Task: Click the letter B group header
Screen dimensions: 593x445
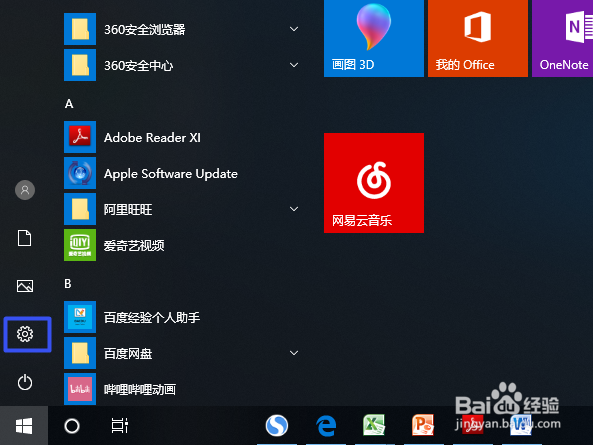Action: (68, 284)
